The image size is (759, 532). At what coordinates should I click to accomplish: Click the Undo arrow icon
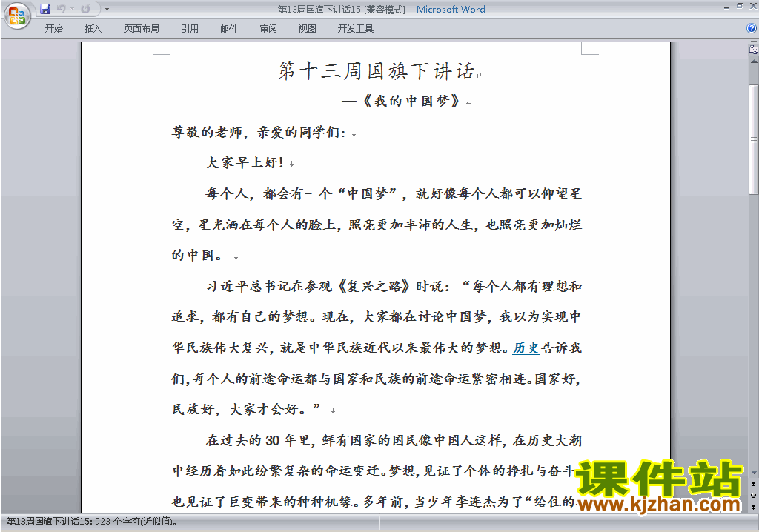[61, 9]
